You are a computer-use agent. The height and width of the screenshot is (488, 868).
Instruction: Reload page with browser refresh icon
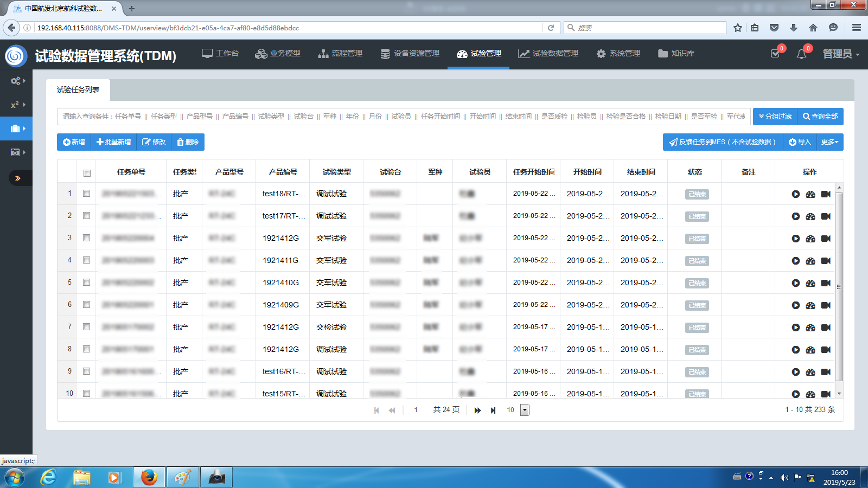coord(551,28)
